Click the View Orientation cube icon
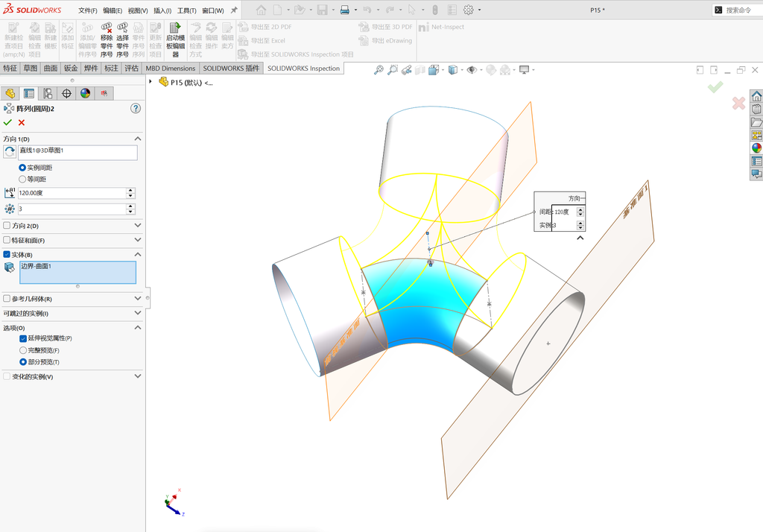Screen dimensions: 763x532 point(434,70)
